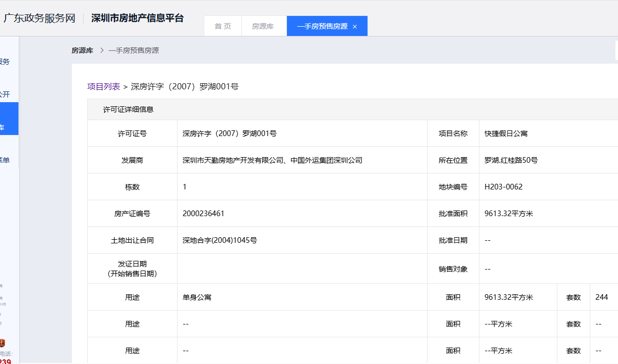
Task: Click the 用途 label beside 单身公寓
Action: (132, 297)
